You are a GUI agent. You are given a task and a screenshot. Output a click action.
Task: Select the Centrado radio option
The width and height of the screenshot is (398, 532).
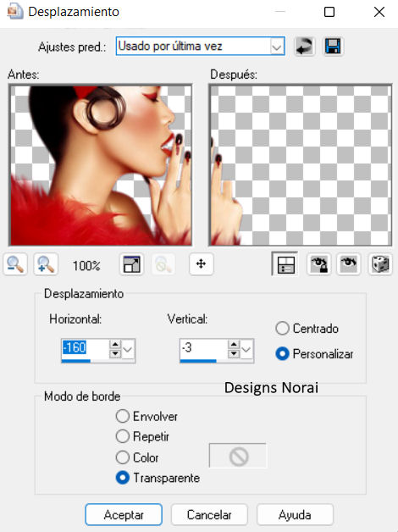click(307, 329)
